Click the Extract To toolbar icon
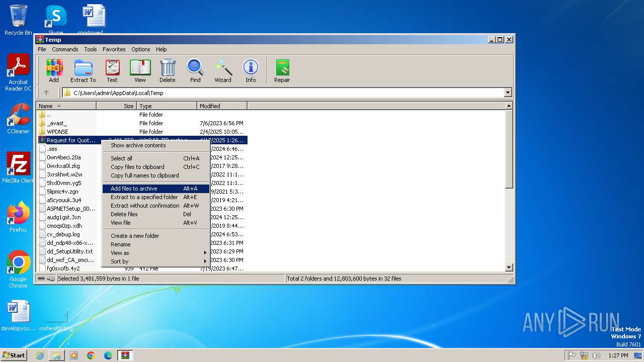 [x=83, y=71]
